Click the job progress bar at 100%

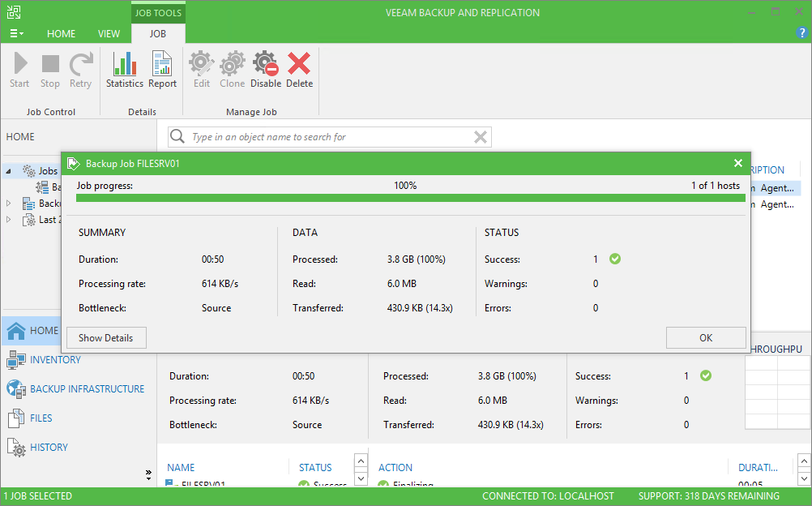point(411,198)
